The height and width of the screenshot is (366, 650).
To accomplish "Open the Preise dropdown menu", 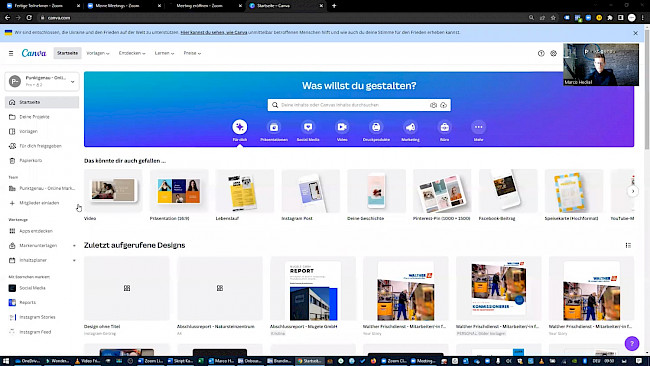I will [192, 53].
